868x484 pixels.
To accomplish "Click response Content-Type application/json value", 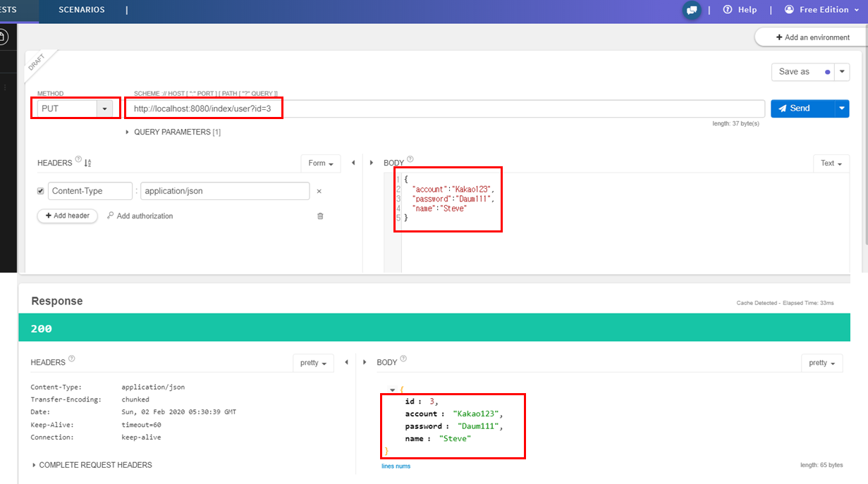I will pos(153,387).
